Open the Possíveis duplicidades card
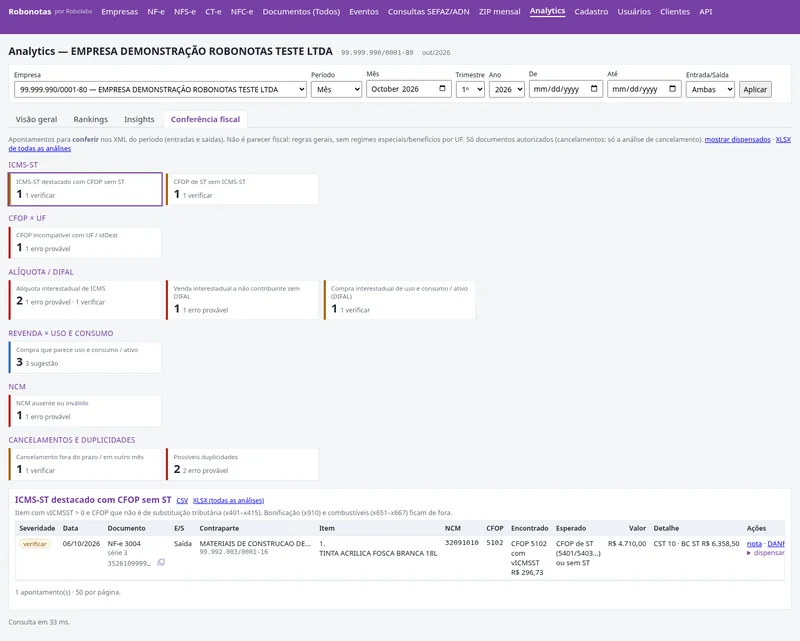The height and width of the screenshot is (641, 800). pyautogui.click(x=242, y=464)
